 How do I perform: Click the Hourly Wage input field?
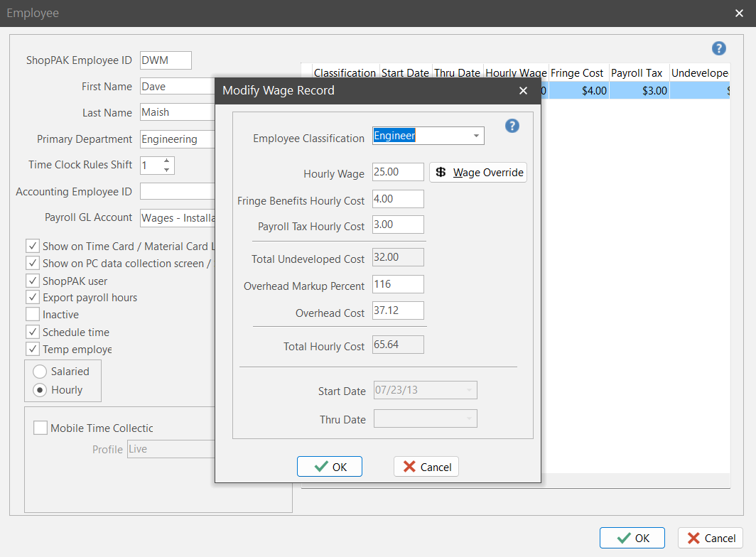pos(398,173)
